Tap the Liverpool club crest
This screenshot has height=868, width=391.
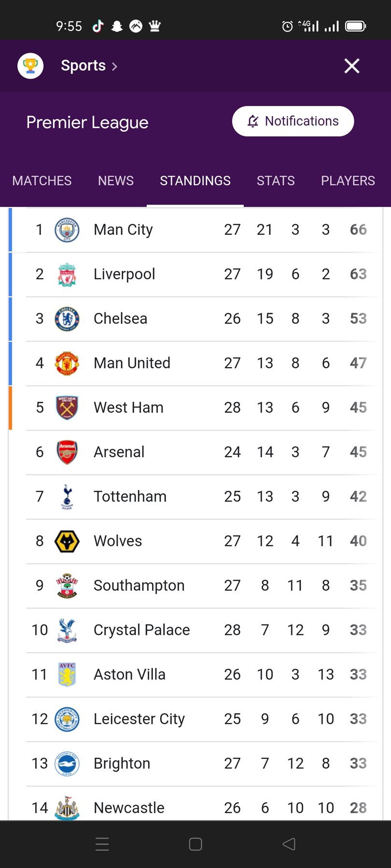click(x=67, y=274)
